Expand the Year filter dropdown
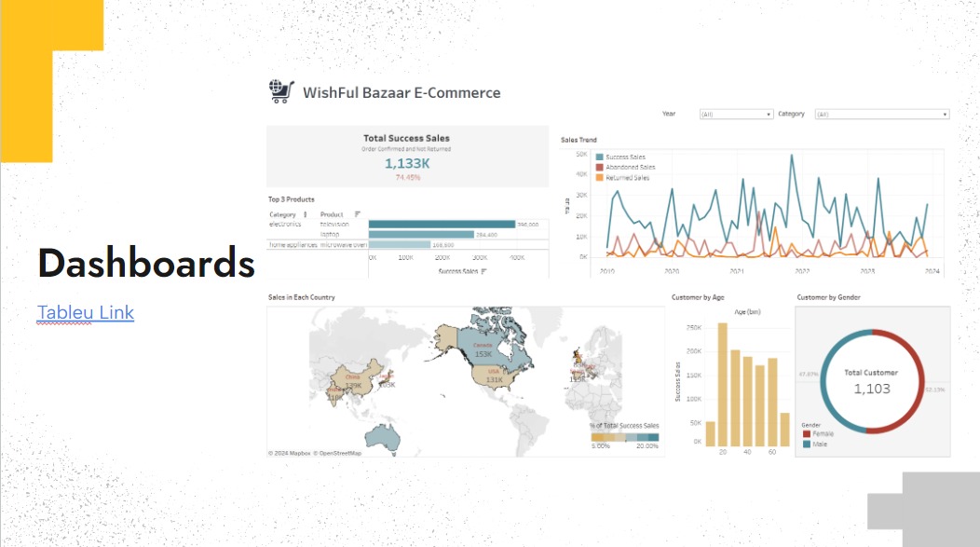This screenshot has height=547, width=980. coord(736,115)
